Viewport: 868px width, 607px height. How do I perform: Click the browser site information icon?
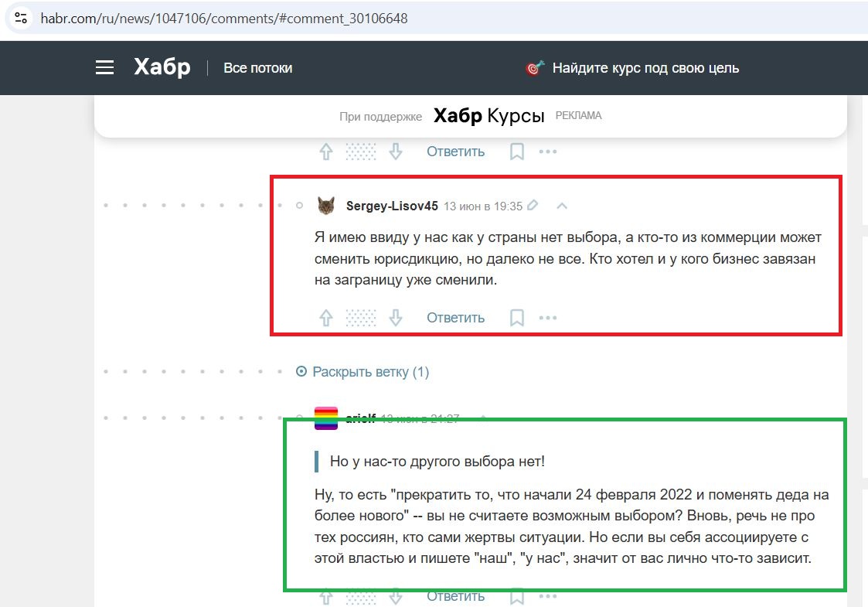pos(20,19)
